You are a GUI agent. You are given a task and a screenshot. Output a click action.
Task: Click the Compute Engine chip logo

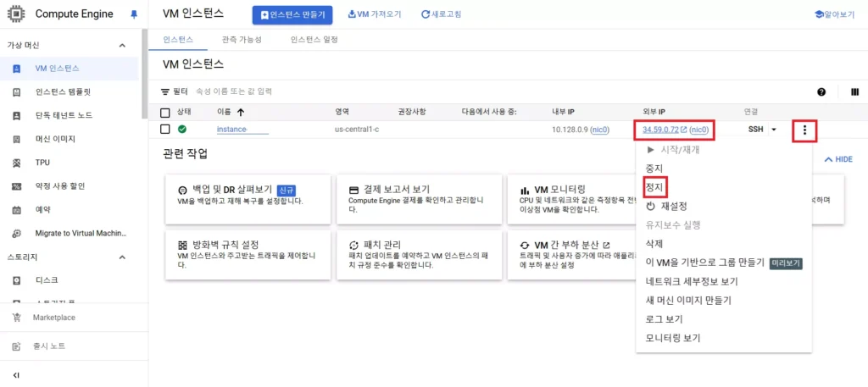point(17,14)
